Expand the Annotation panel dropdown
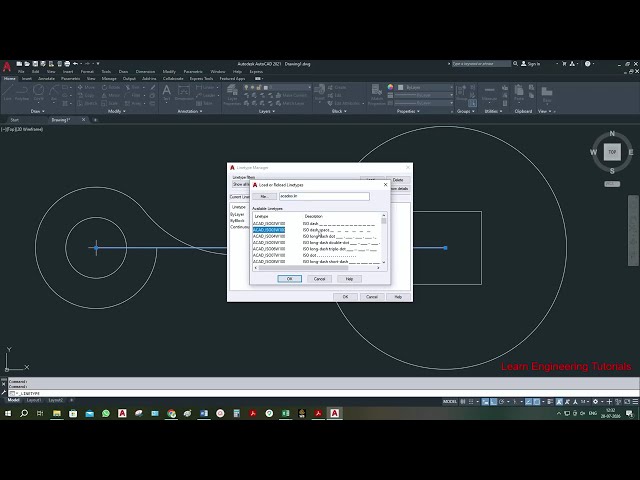640x480 pixels. (x=190, y=111)
